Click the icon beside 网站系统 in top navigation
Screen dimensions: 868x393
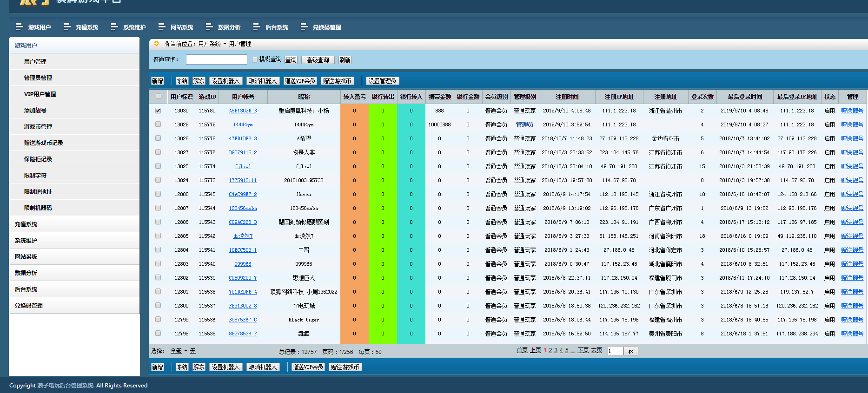pyautogui.click(x=162, y=27)
